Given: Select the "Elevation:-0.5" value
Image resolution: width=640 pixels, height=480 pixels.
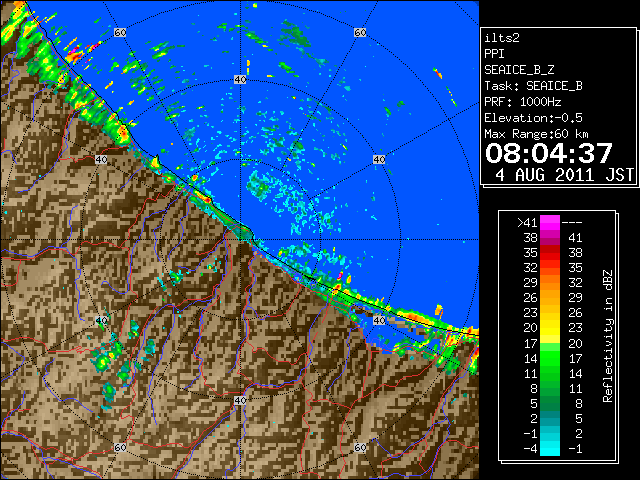Looking at the screenshot, I should pos(533,118).
